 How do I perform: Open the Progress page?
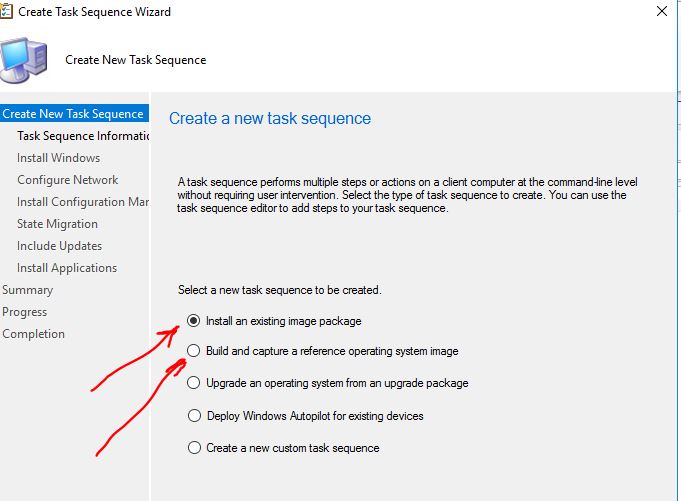pyautogui.click(x=25, y=312)
